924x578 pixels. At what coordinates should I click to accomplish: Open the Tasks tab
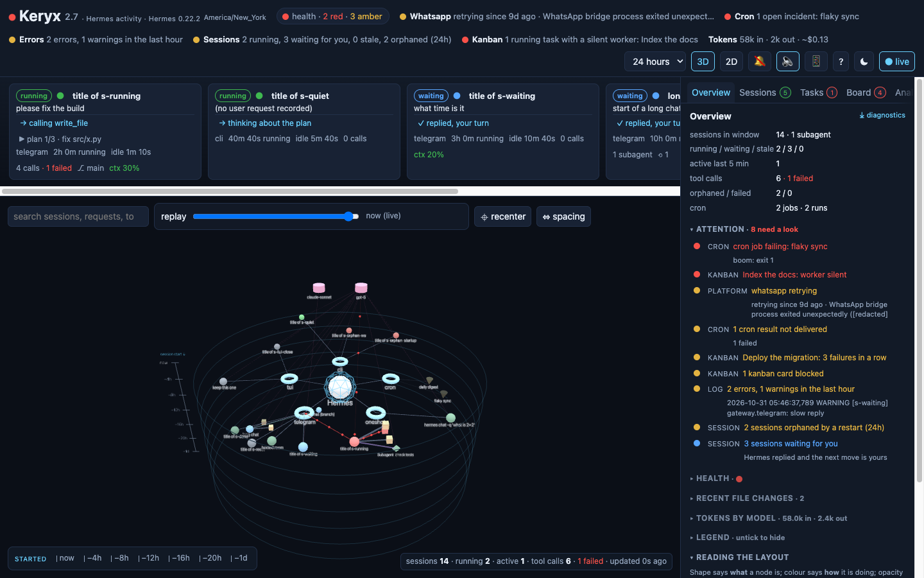pos(818,92)
